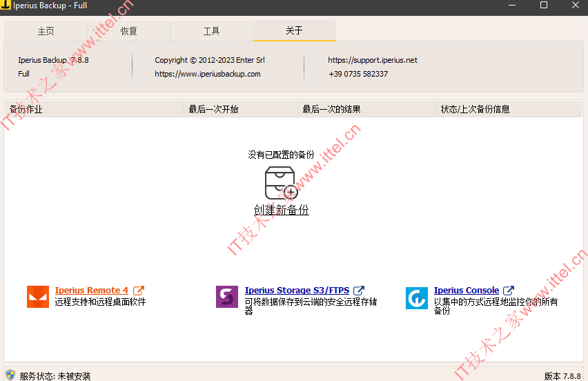Image resolution: width=588 pixels, height=381 pixels.
Task: Open the Iperius Storage S3/FTPS link
Action: point(297,291)
